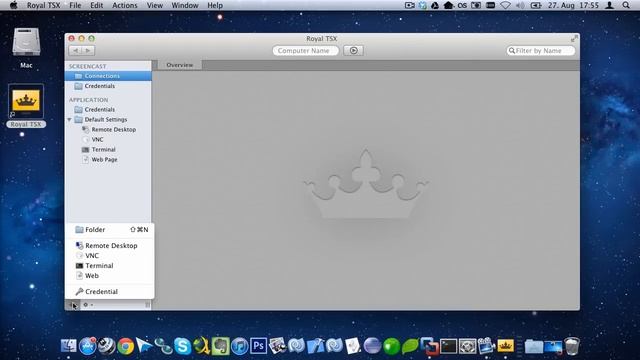Open the Edit menu
Image resolution: width=640 pixels, height=360 pixels.
click(97, 5)
